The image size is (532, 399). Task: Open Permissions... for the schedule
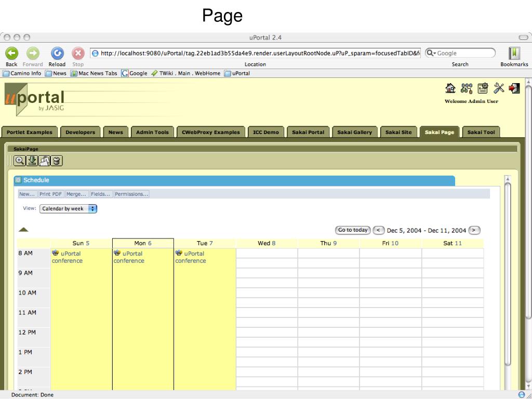pos(131,194)
